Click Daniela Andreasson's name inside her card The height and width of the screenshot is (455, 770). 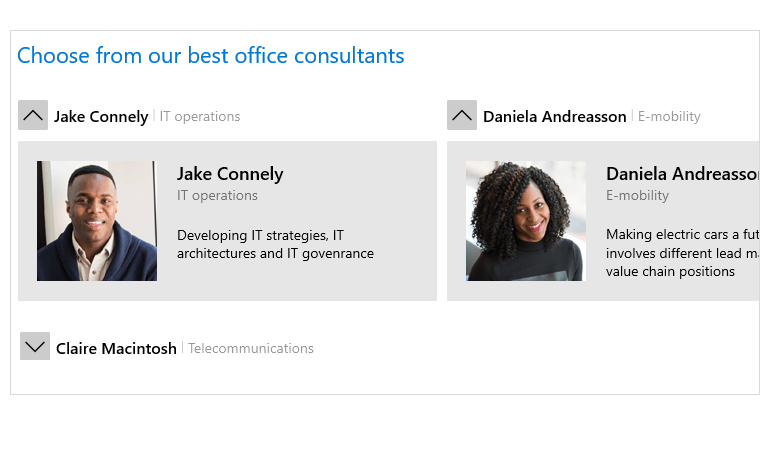tap(682, 174)
